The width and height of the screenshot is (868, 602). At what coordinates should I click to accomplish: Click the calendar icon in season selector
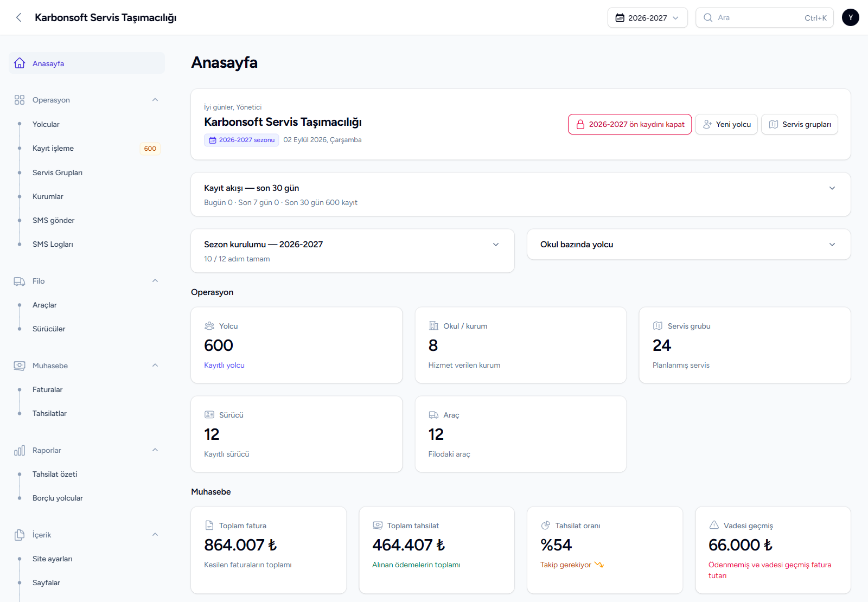[620, 18]
